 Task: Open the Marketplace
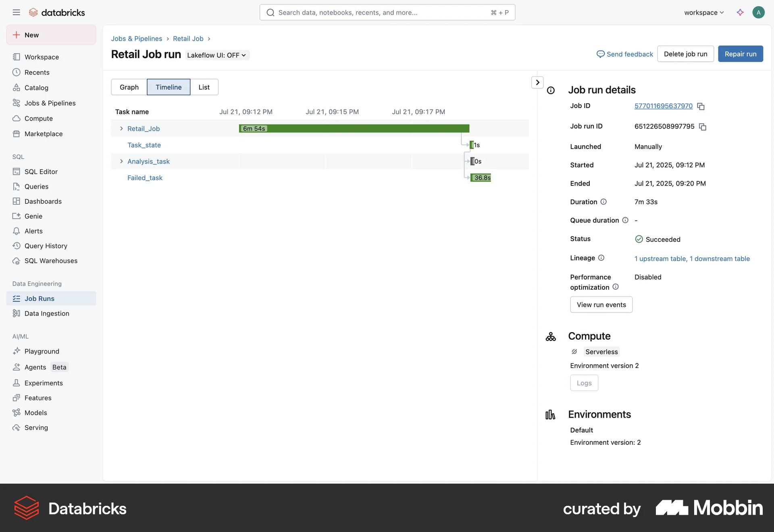pos(43,133)
